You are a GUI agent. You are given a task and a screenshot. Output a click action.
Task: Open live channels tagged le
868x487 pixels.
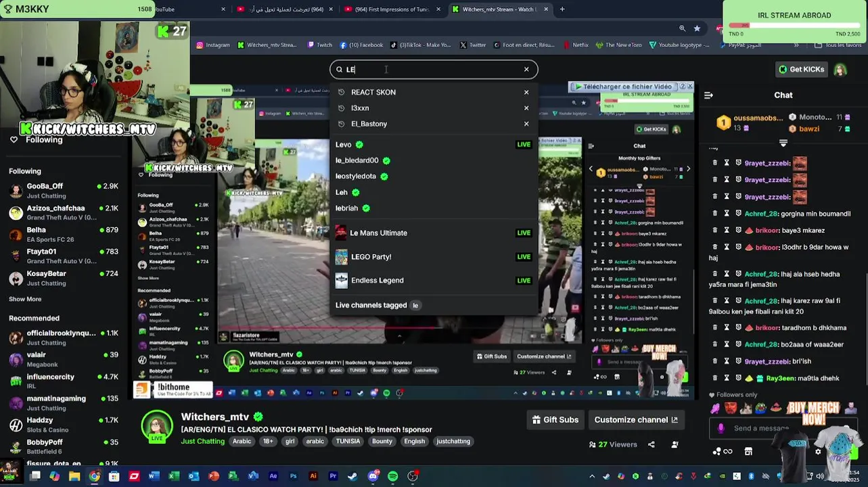pos(433,305)
